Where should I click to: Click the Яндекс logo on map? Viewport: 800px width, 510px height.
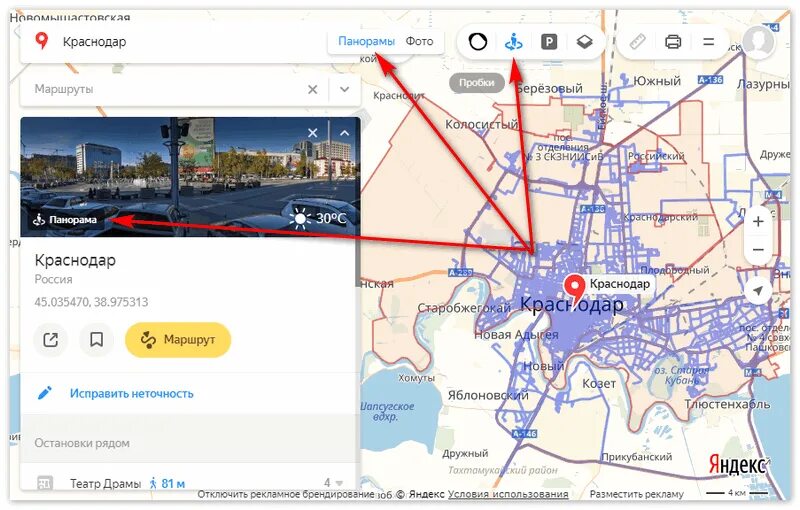tap(737, 465)
